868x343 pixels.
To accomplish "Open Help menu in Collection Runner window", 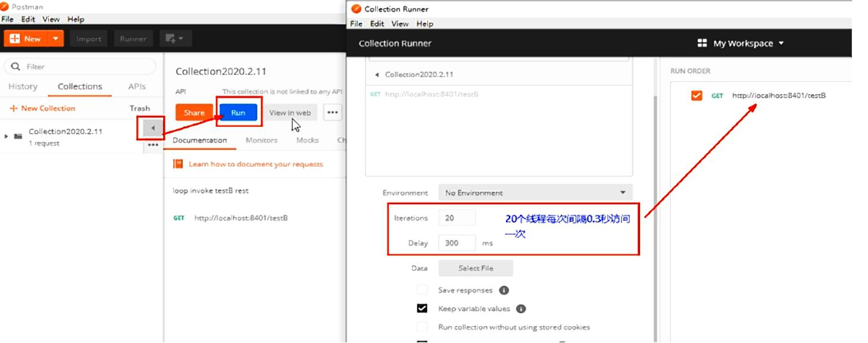I will coord(424,24).
